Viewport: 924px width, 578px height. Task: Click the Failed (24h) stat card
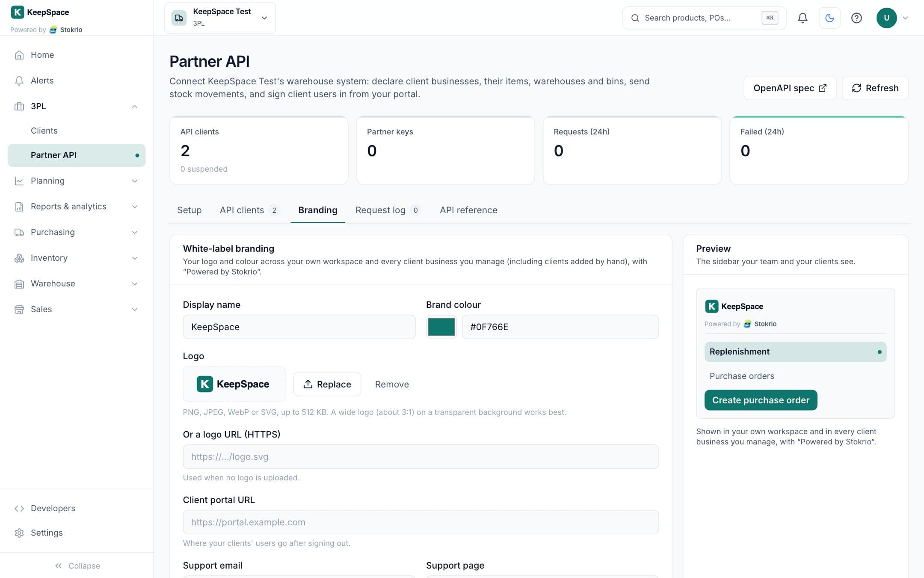point(819,150)
